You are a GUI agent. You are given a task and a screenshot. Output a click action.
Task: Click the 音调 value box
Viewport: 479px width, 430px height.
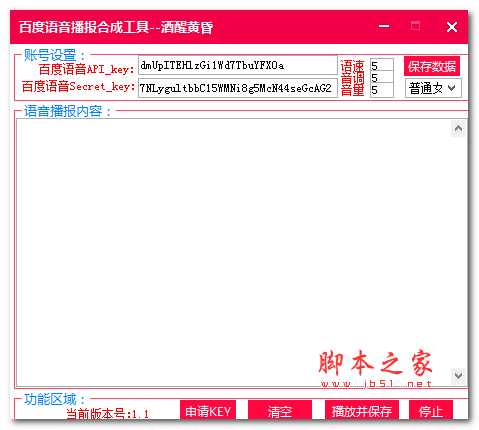(382, 77)
